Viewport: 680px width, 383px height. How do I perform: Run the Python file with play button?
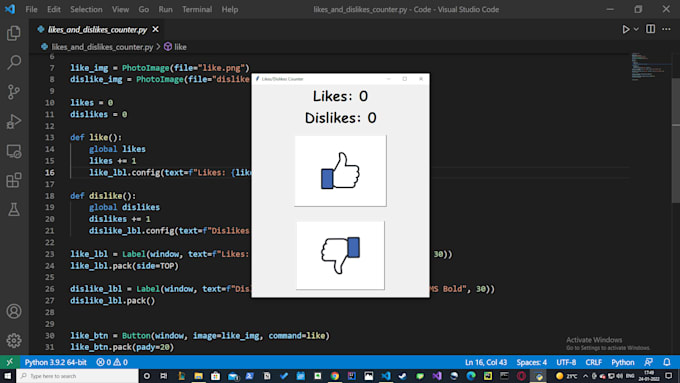pyautogui.click(x=625, y=29)
